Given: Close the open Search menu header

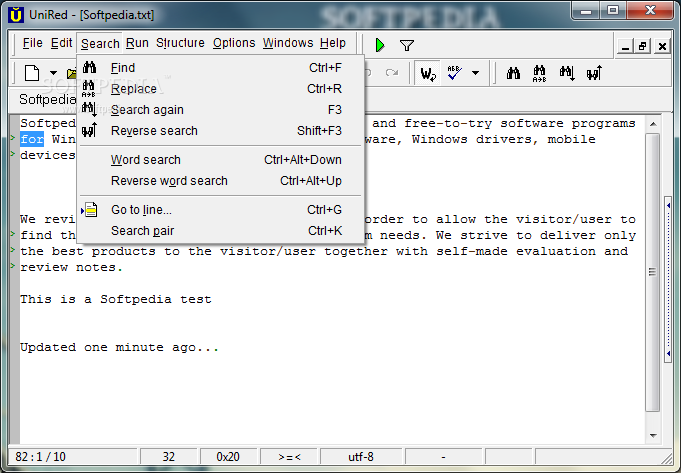Looking at the screenshot, I should coord(100,43).
